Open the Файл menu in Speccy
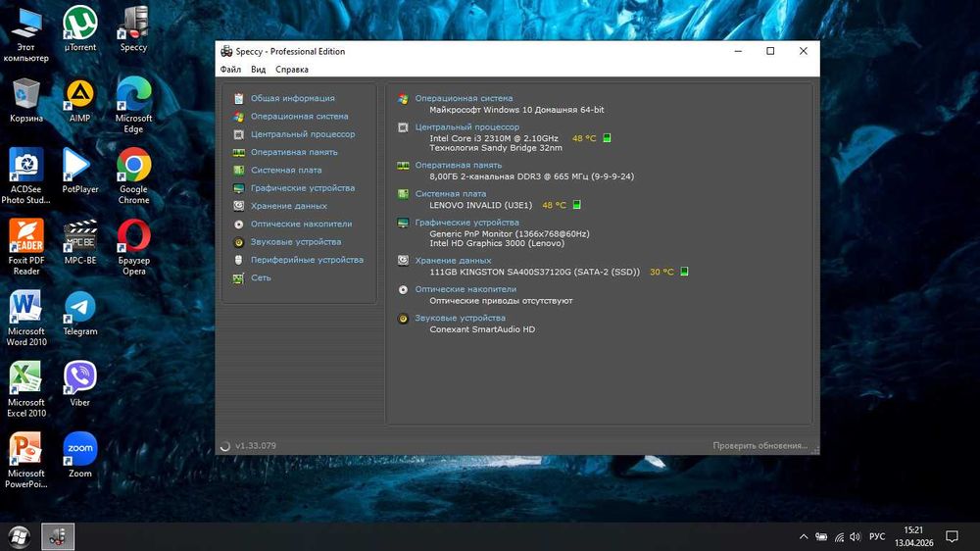Screen dimensions: 980x551 point(230,70)
